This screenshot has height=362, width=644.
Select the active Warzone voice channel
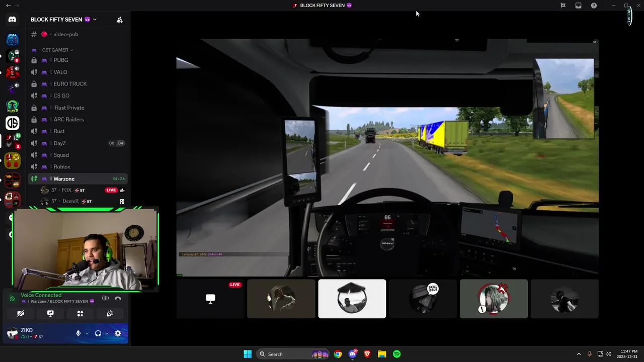(78, 179)
